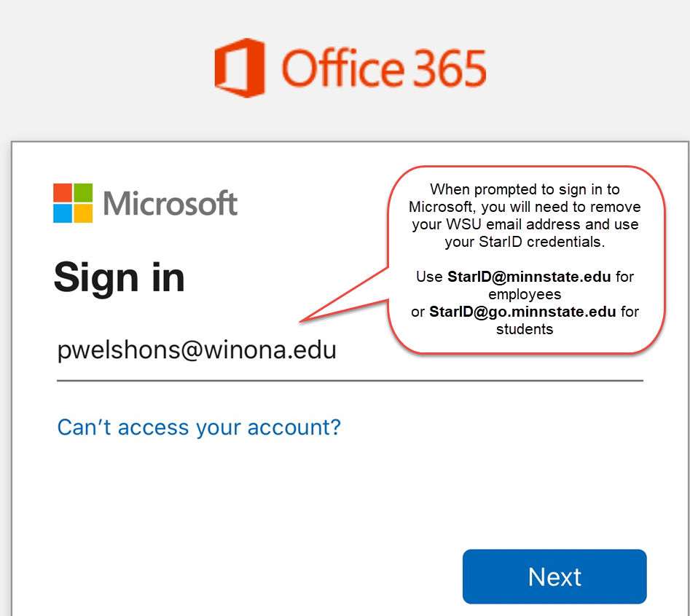Click the word students in the callout
This screenshot has height=616, width=690.
[525, 329]
